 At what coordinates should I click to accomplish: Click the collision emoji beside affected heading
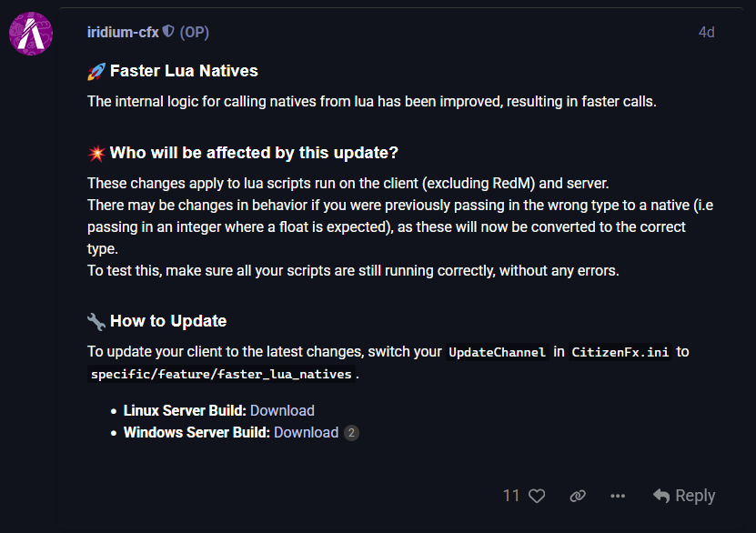96,153
